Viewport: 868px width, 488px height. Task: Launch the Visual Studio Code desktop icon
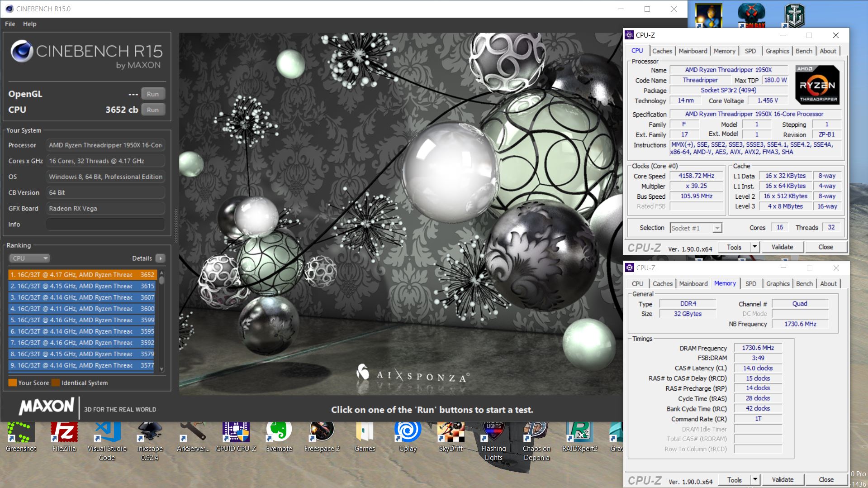(107, 440)
